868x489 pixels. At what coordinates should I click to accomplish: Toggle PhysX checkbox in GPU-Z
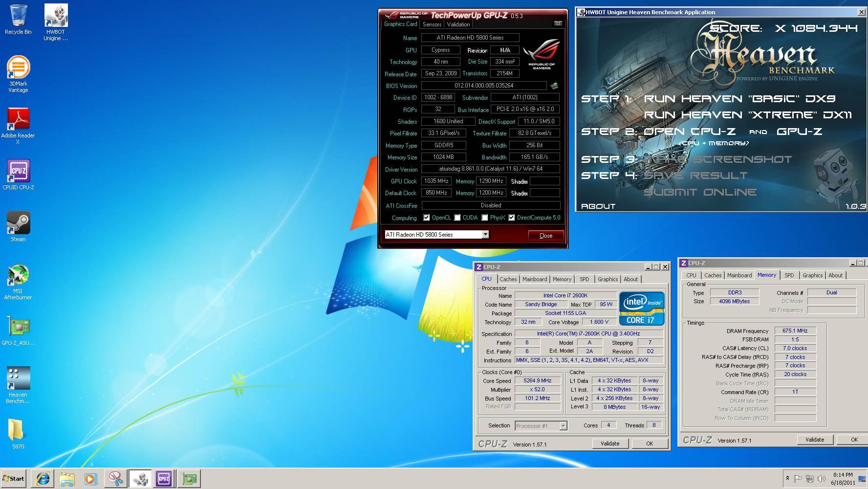[x=485, y=218]
